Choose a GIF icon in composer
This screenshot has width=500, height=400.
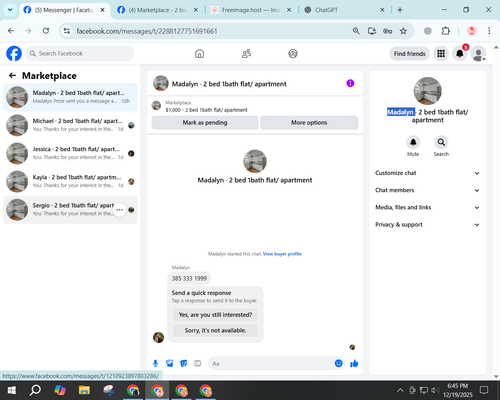pos(198,363)
